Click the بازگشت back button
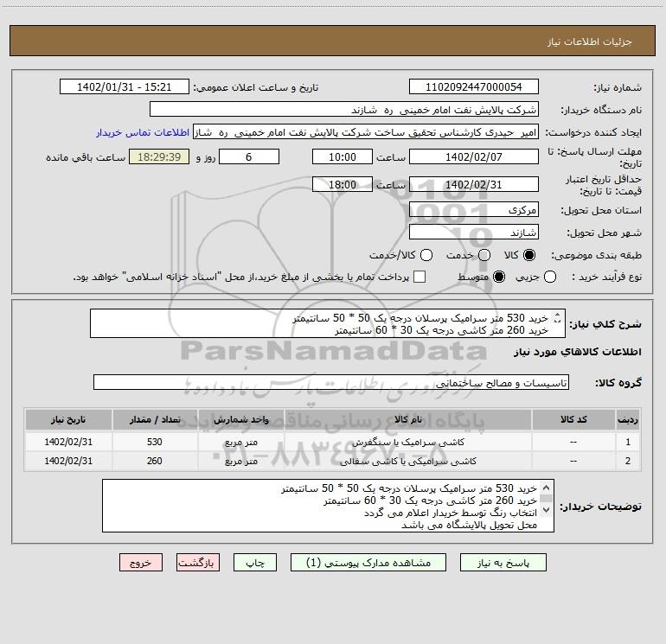666x644 pixels. (x=198, y=563)
